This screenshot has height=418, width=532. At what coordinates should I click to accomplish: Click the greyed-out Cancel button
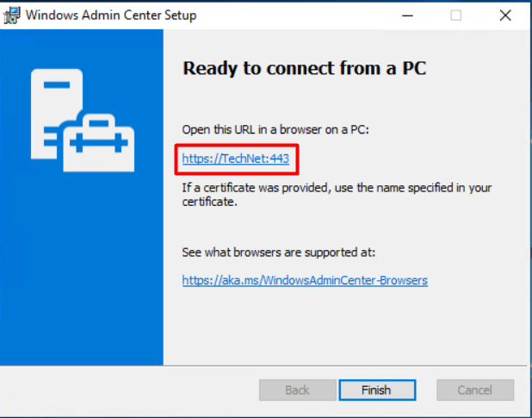tap(474, 390)
